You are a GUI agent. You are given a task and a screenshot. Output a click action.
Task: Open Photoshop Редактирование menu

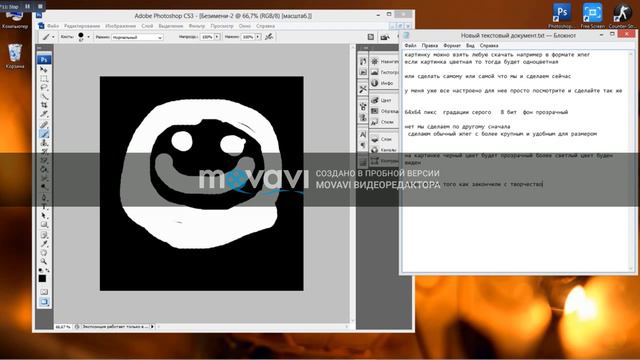tap(82, 26)
